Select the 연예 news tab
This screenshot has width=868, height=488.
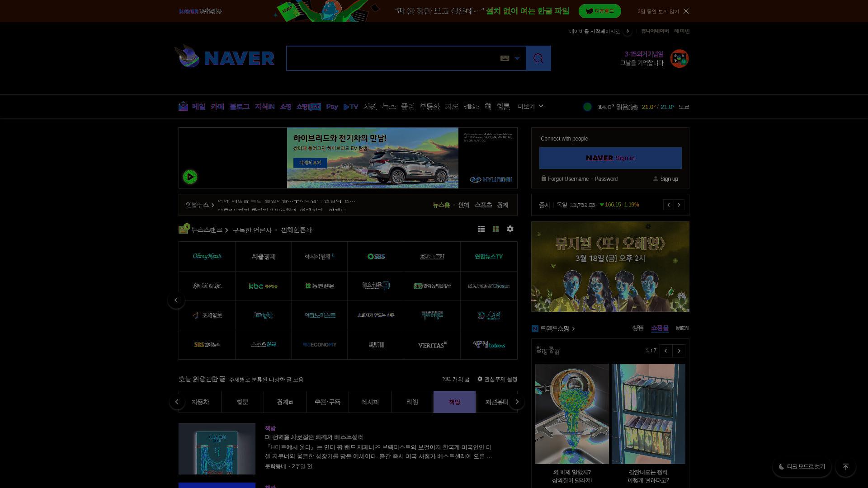(464, 205)
